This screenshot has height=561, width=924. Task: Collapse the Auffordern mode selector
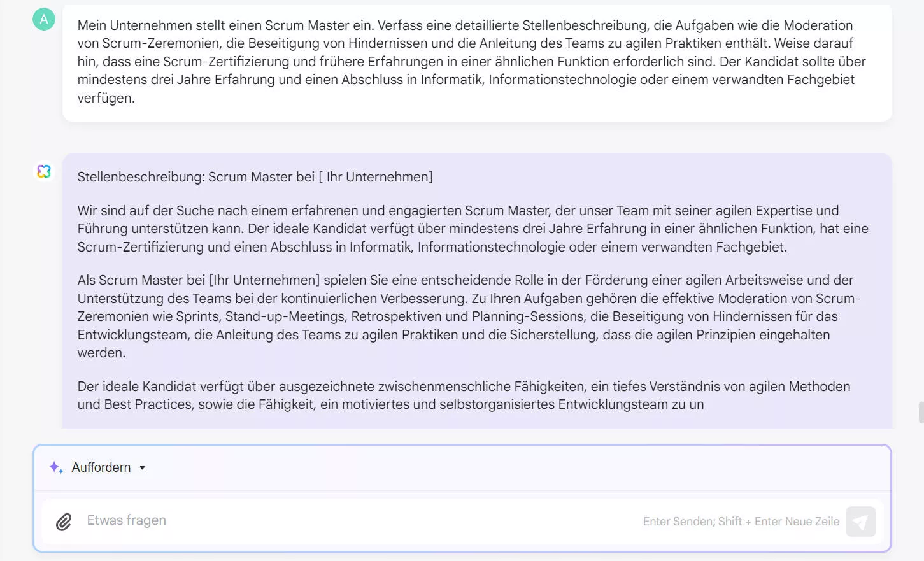[143, 467]
